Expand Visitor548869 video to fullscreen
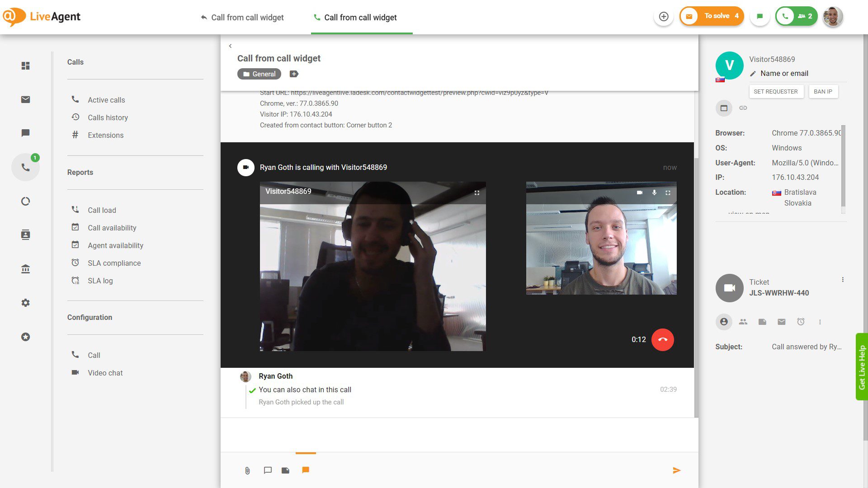Screen dimensions: 868x488 [x=476, y=192]
